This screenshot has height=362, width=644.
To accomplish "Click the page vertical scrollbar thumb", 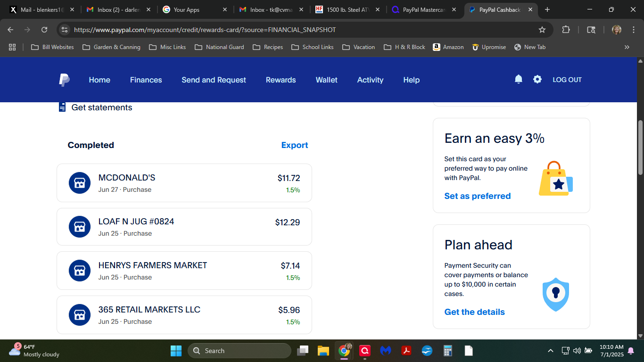I will click(640, 148).
